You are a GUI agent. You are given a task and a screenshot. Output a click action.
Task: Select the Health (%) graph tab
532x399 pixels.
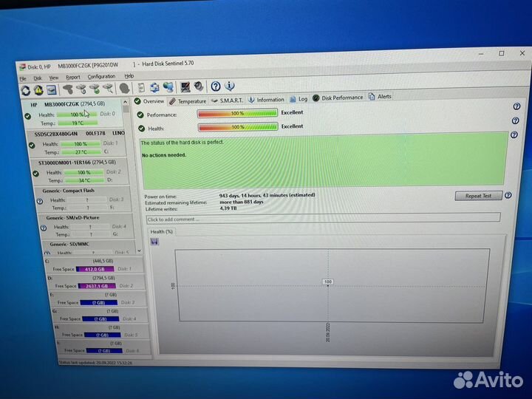point(162,232)
